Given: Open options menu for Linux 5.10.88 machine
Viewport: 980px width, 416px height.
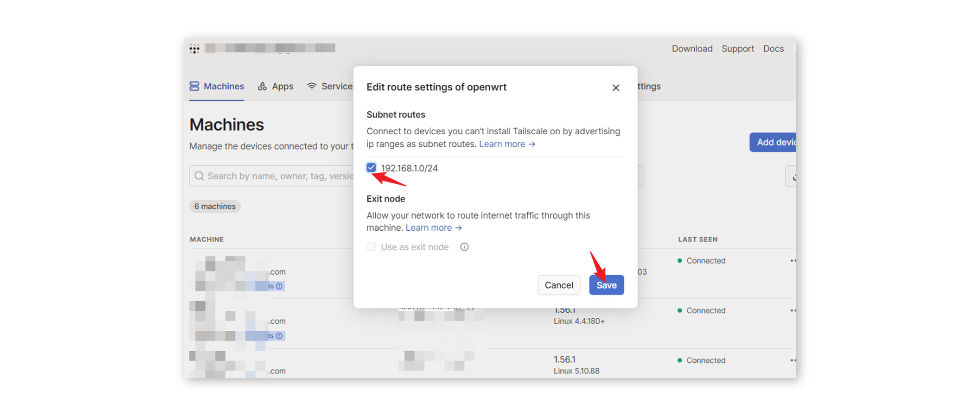Looking at the screenshot, I should point(793,360).
